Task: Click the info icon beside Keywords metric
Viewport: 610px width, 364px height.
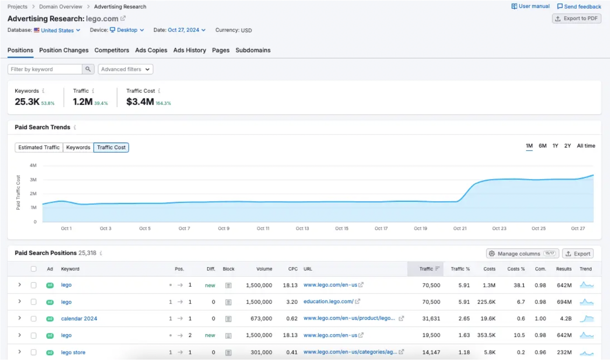Action: pyautogui.click(x=43, y=91)
